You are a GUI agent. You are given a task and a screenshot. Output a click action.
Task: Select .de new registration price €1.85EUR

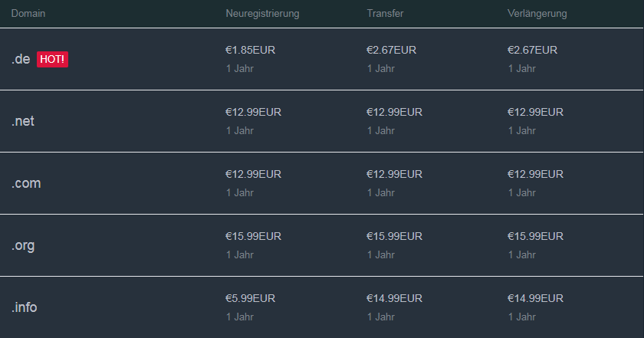[250, 50]
